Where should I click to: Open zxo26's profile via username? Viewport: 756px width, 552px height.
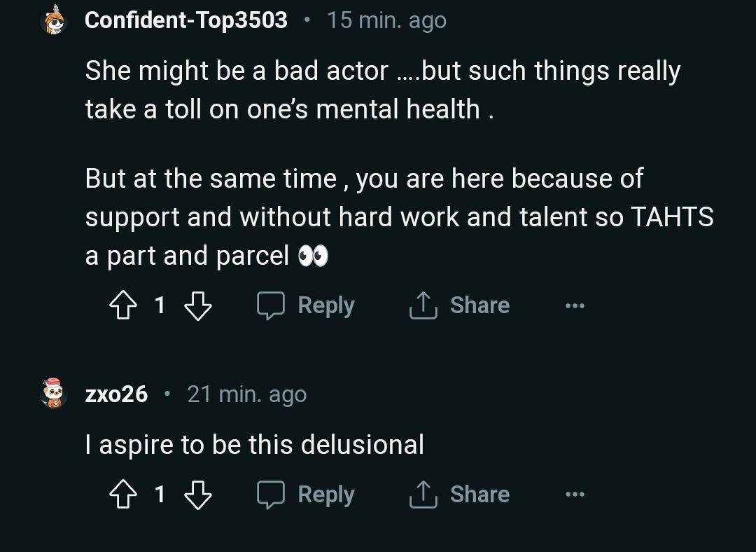[x=116, y=394]
